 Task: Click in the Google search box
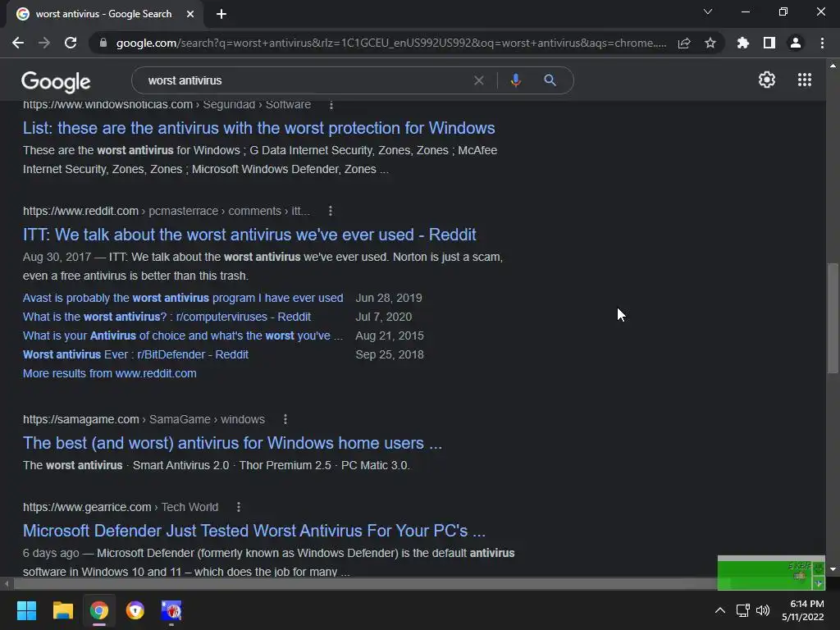pos(305,80)
